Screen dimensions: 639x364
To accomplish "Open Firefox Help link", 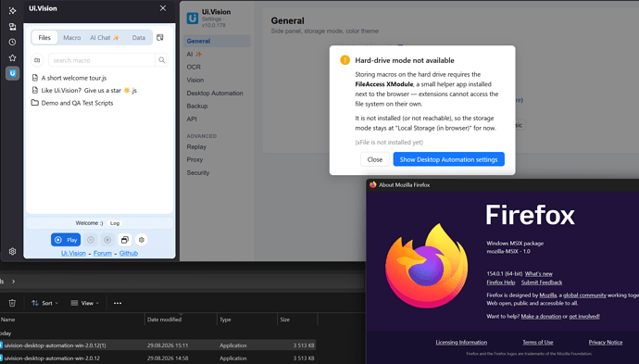I will click(501, 282).
